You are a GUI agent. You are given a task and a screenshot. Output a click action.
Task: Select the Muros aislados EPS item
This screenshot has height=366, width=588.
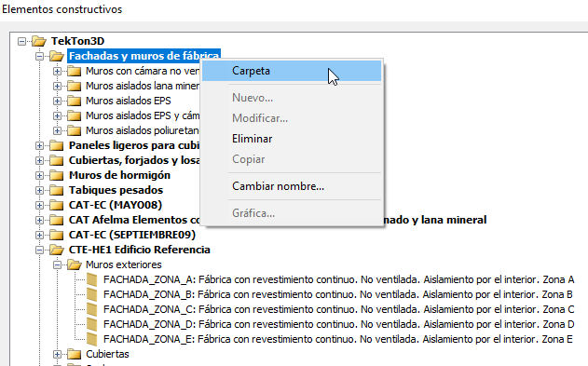129,101
